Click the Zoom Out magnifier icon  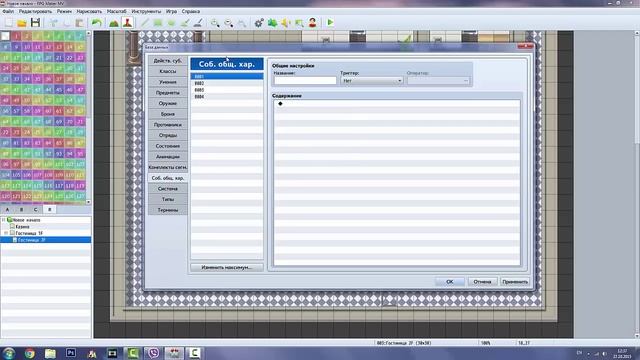pos(229,22)
